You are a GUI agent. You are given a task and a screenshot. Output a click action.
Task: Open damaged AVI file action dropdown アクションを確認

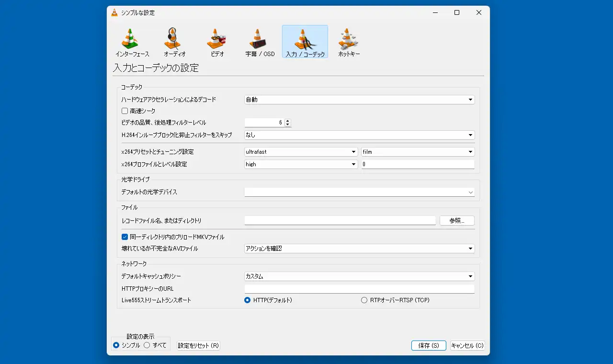click(359, 249)
